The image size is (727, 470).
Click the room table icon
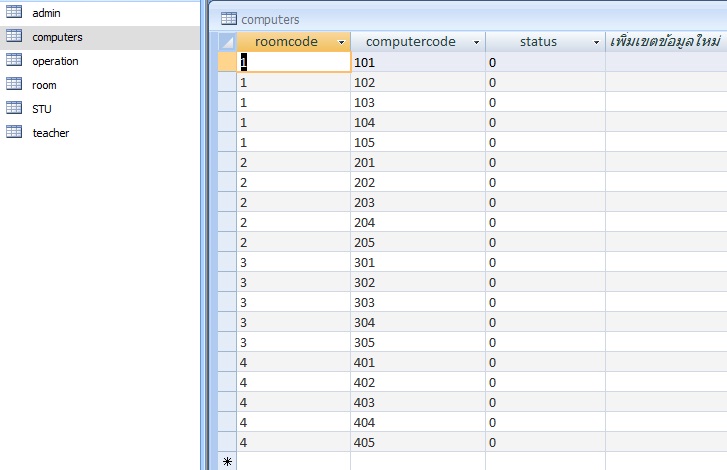pyautogui.click(x=14, y=85)
